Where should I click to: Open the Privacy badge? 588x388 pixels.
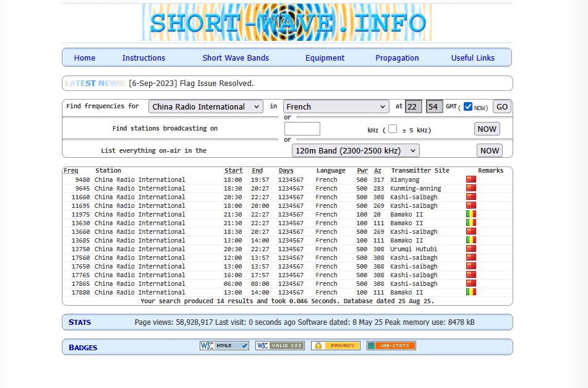tap(336, 345)
